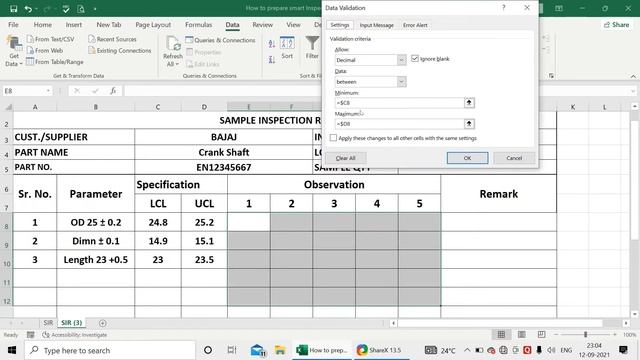Open Recent Sources
This screenshot has height=360, width=640.
click(112, 39)
